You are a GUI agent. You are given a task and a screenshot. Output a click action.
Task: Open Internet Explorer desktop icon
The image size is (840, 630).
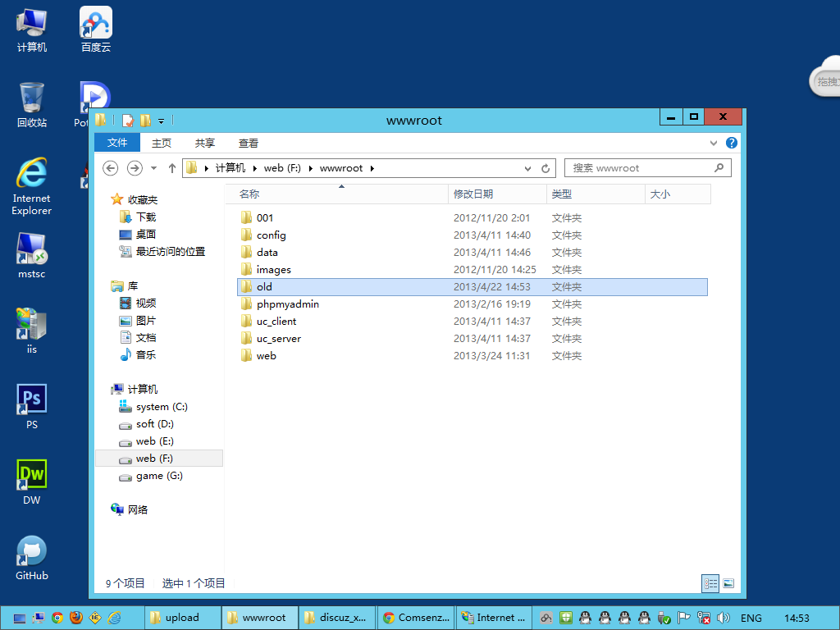(32, 186)
